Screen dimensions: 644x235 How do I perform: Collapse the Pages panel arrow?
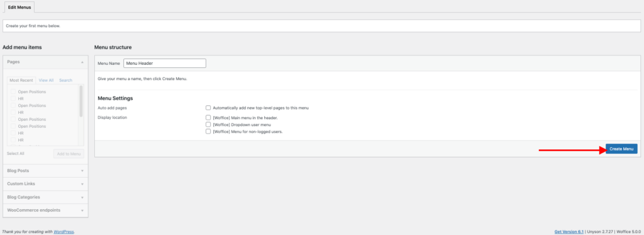coord(82,62)
